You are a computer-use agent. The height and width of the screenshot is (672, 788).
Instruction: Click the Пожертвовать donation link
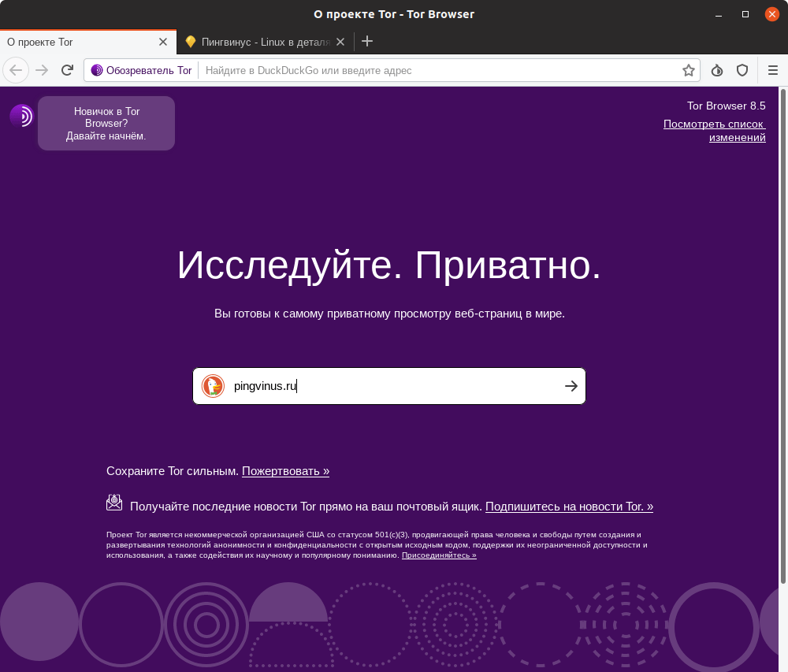[x=285, y=471]
